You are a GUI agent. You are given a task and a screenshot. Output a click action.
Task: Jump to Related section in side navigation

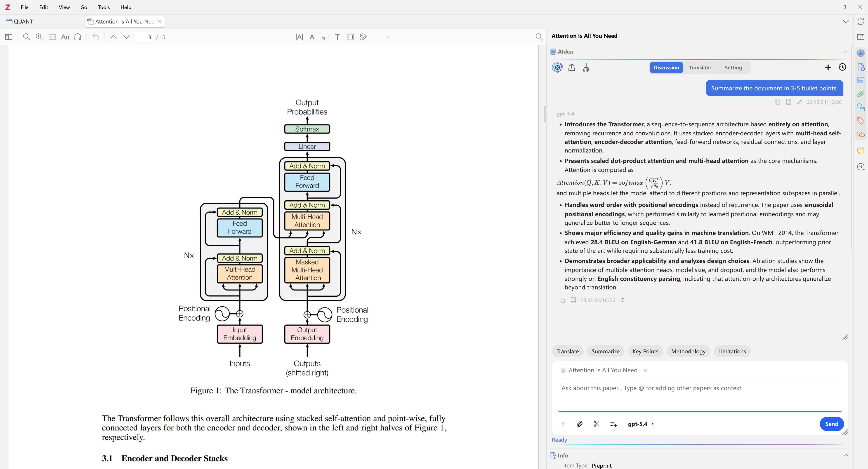pos(861,134)
